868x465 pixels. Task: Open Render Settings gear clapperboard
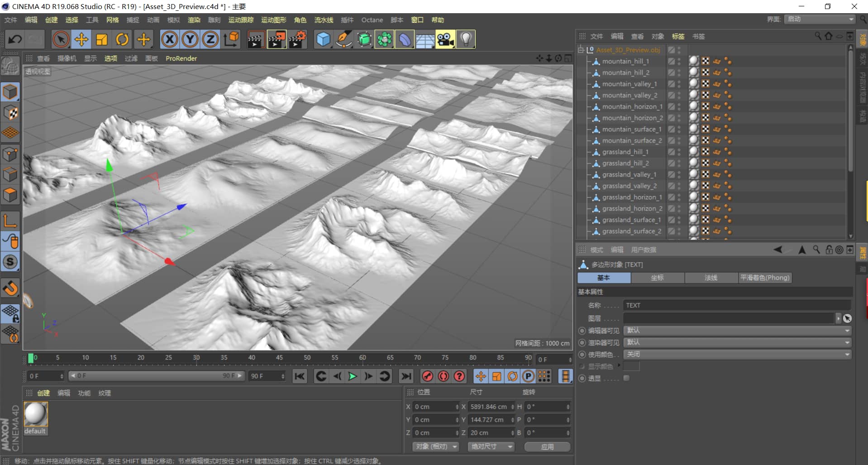(297, 39)
